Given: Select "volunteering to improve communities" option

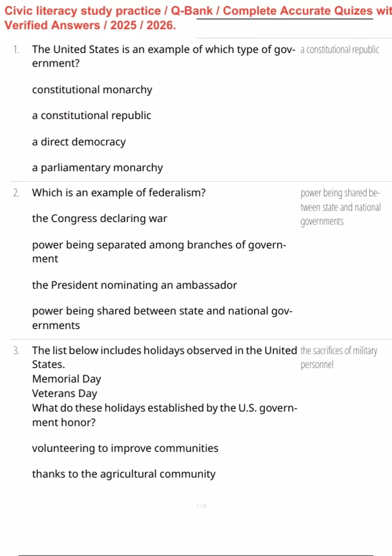Looking at the screenshot, I should pyautogui.click(x=125, y=448).
